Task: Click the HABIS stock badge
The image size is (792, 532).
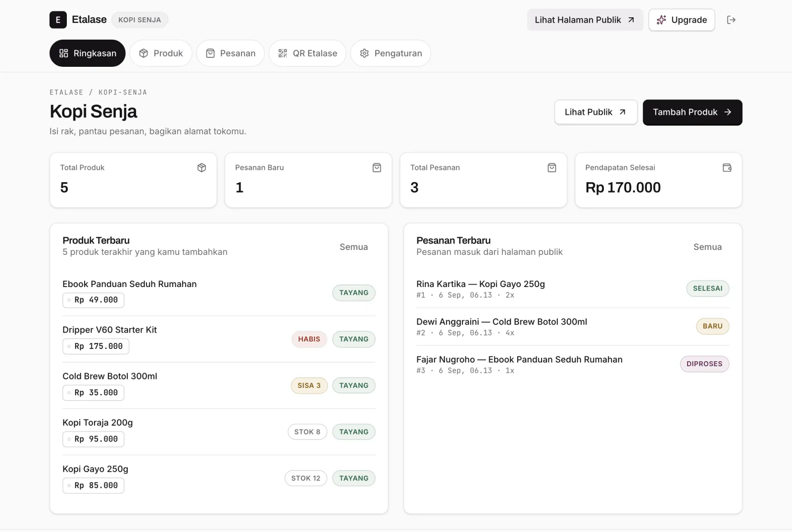Action: [309, 339]
